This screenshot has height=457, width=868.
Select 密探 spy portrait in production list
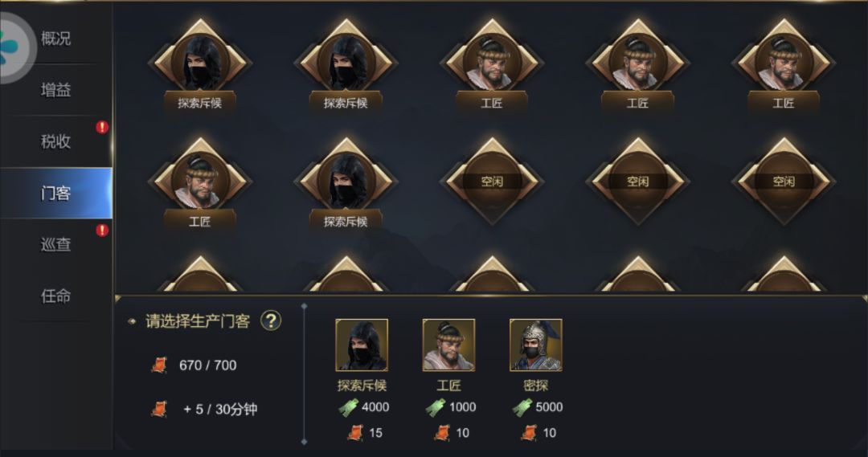(535, 345)
